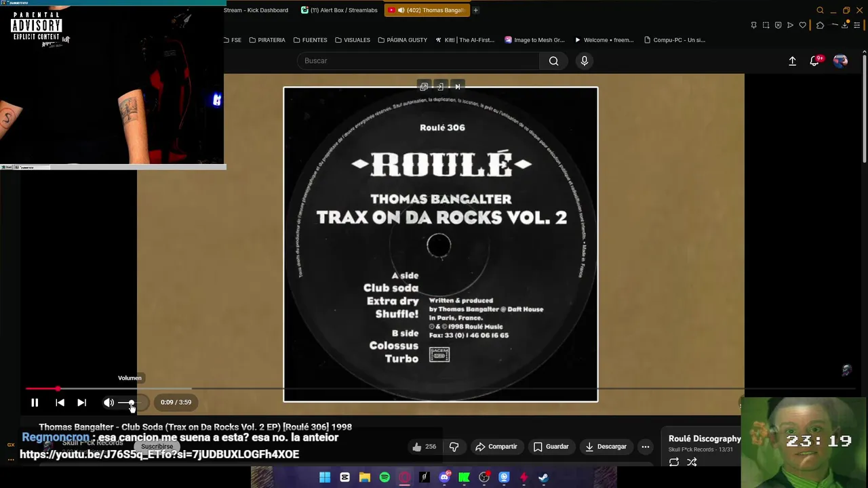Open YouTube notifications bell

coord(815,61)
